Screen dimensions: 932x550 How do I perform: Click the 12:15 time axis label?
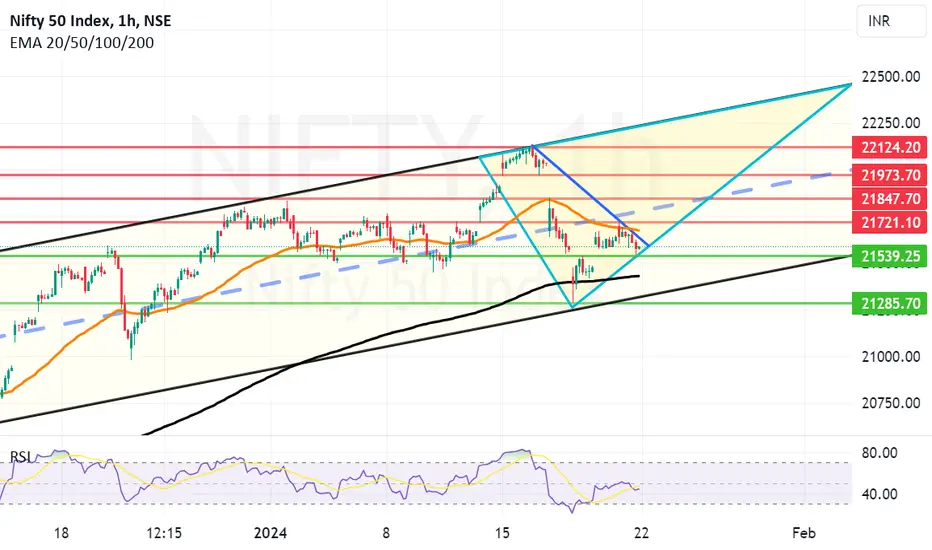[x=164, y=533]
